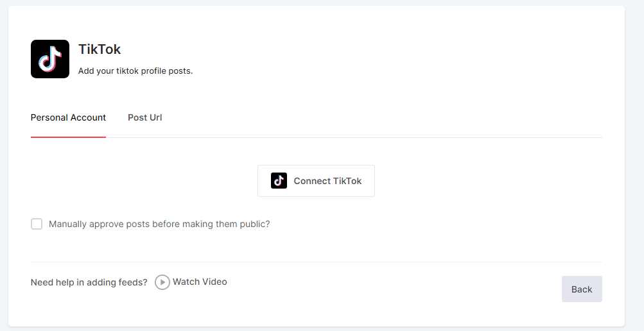Open the Watch Video help link

click(x=199, y=282)
